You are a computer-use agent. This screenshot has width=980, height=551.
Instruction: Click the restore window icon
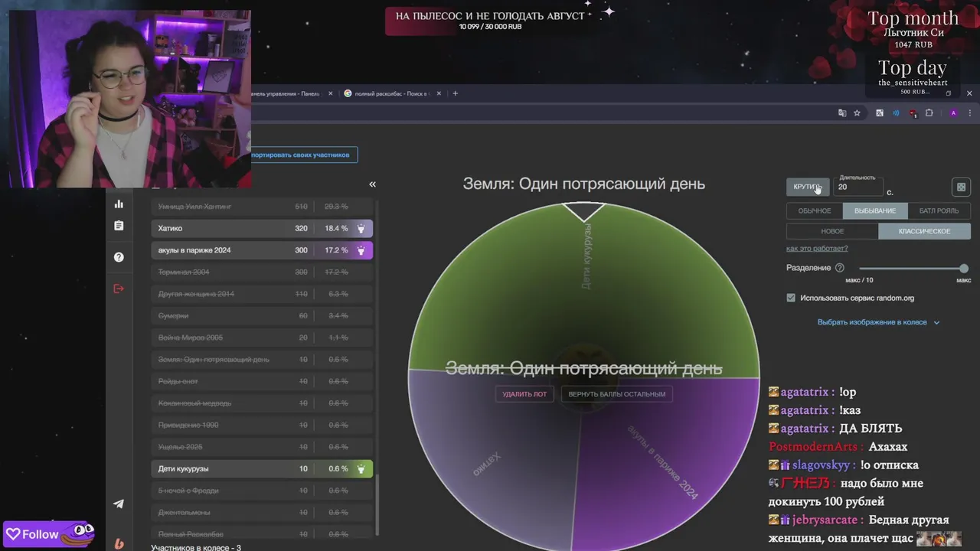(948, 93)
